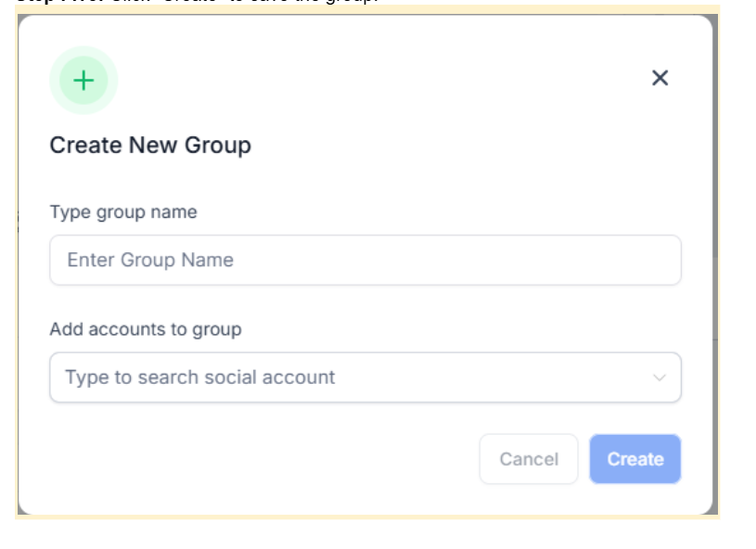Focus the Enter Group Name field
The height and width of the screenshot is (549, 756).
pyautogui.click(x=365, y=261)
